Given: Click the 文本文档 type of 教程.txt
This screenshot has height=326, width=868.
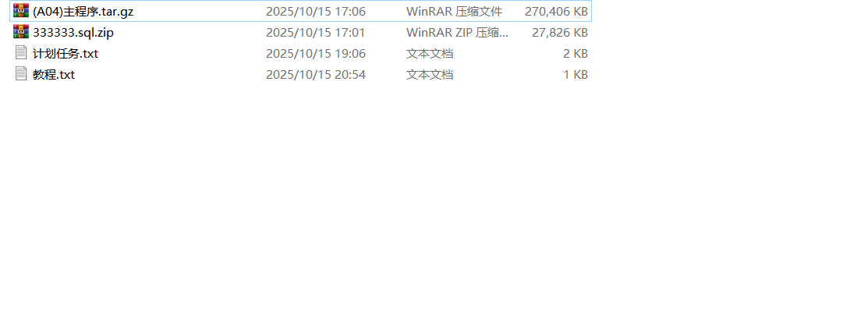Looking at the screenshot, I should click(x=430, y=75).
